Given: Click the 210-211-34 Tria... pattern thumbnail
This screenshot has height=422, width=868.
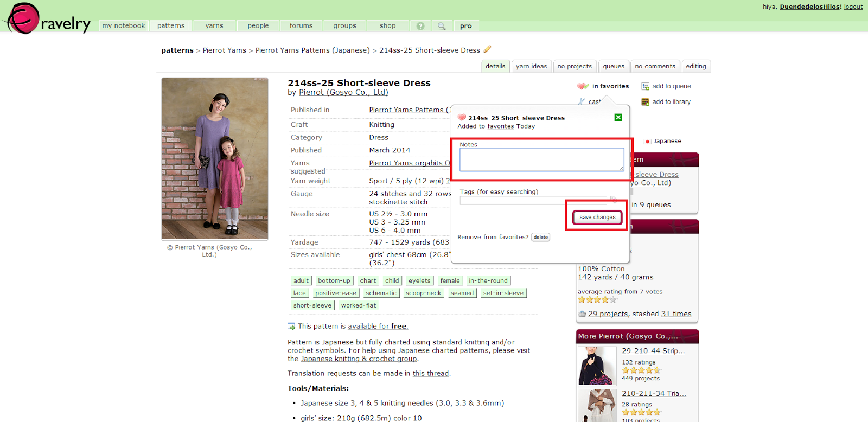Looking at the screenshot, I should pos(597,406).
